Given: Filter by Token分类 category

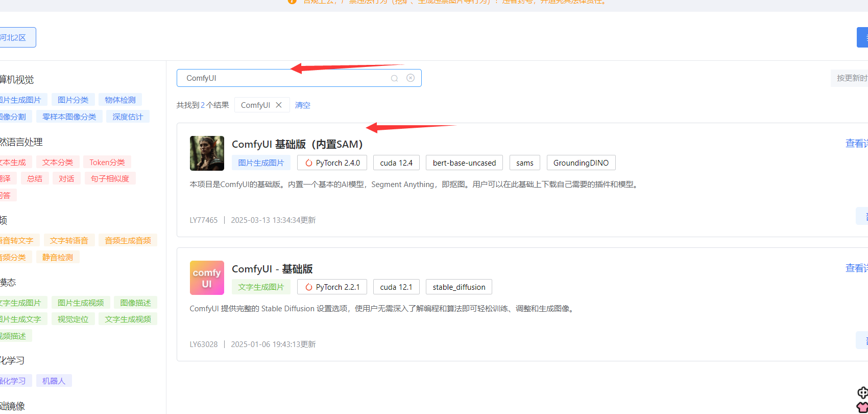Looking at the screenshot, I should tap(107, 162).
